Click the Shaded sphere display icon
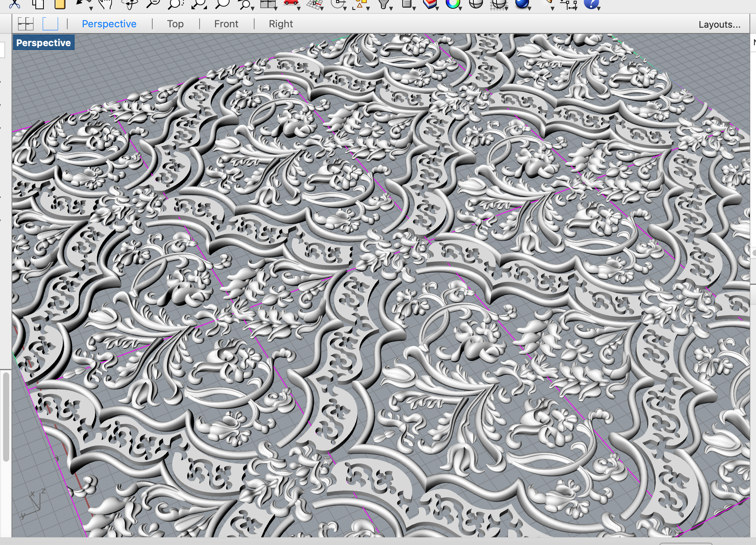This screenshot has height=545, width=756. tap(476, 4)
